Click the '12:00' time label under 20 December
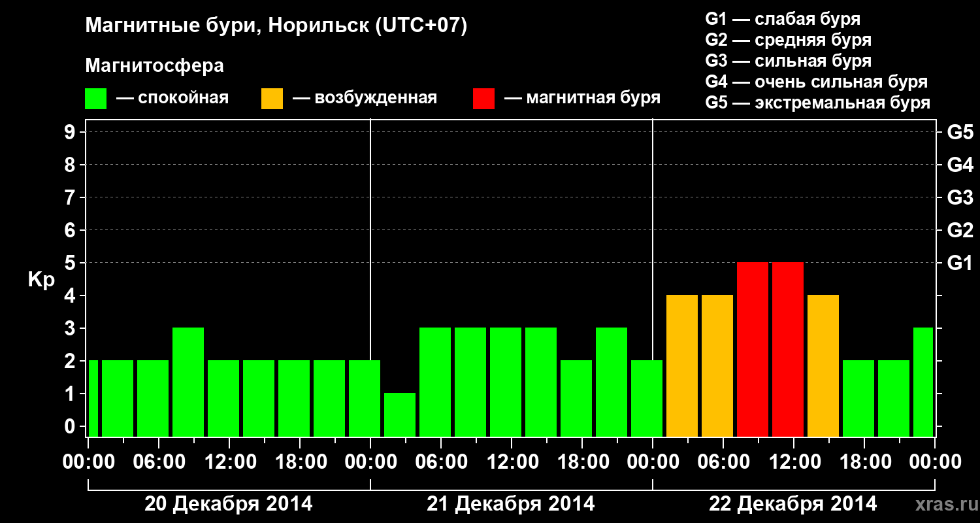Viewport: 980px width, 523px height. (229, 462)
